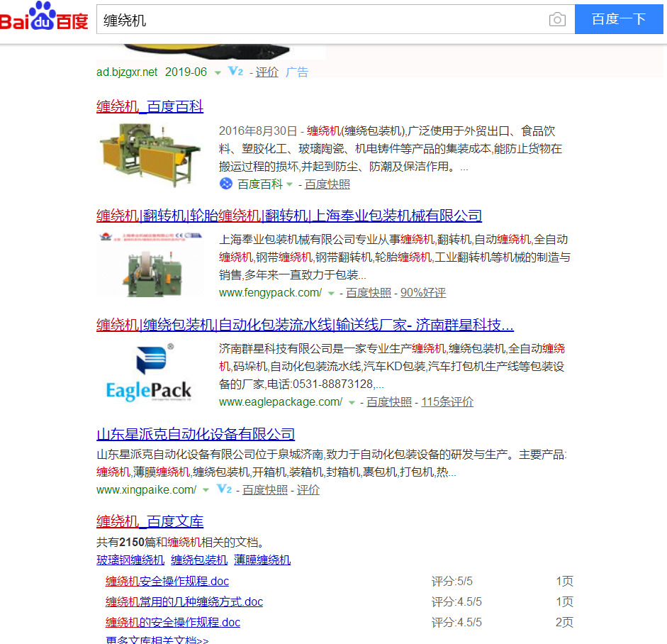The height and width of the screenshot is (644, 667).
Task: Click the EaglePack logo thumbnail
Action: tap(150, 373)
